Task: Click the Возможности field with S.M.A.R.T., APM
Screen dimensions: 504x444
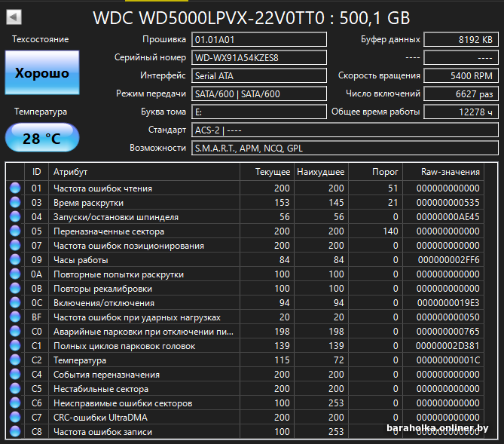Action: (345, 148)
